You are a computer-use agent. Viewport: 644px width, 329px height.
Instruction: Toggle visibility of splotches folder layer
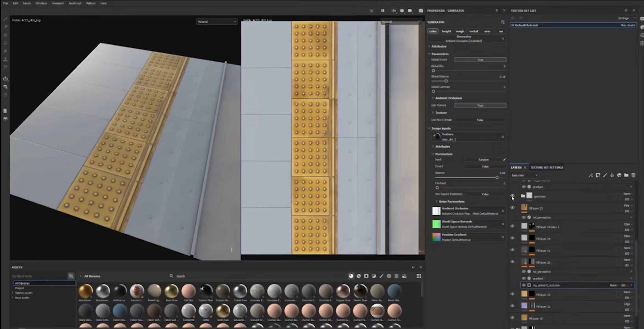(512, 196)
